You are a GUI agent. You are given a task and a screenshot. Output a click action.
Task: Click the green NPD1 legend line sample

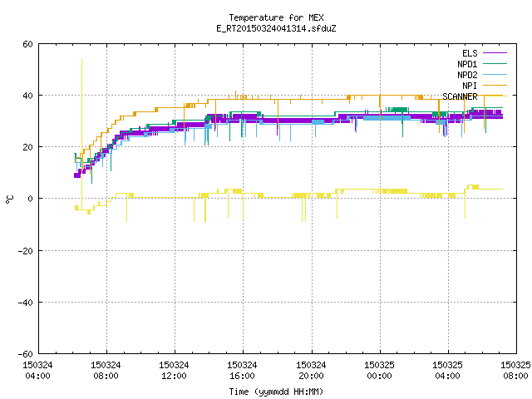click(x=495, y=63)
